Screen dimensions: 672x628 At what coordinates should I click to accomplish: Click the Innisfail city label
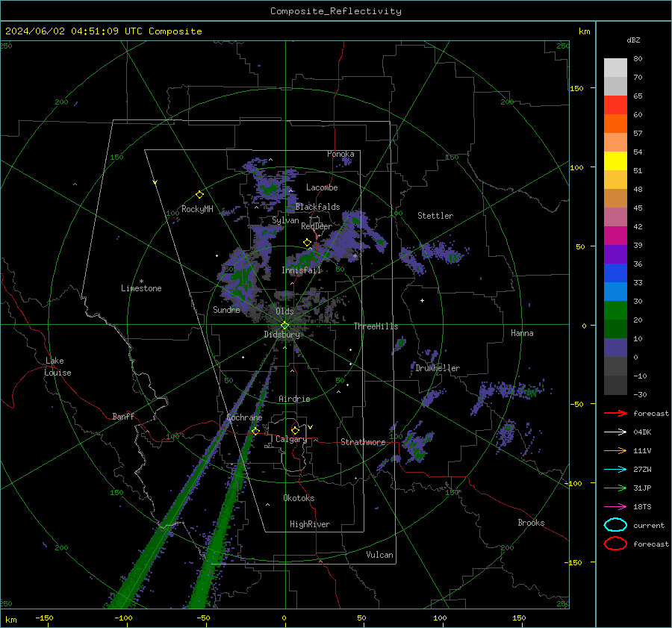pos(301,270)
